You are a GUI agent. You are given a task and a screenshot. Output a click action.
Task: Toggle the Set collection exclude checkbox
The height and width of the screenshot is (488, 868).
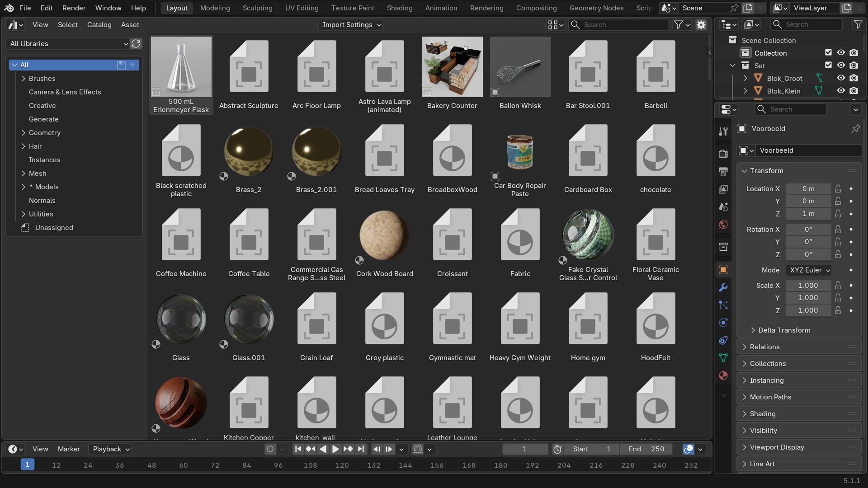click(x=828, y=66)
